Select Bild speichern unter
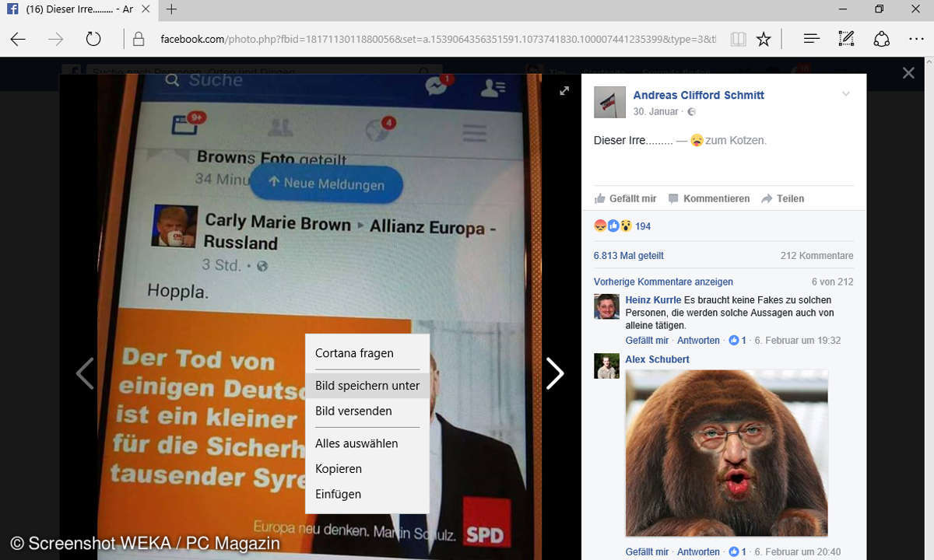Viewport: 934px width, 560px height. coord(367,386)
